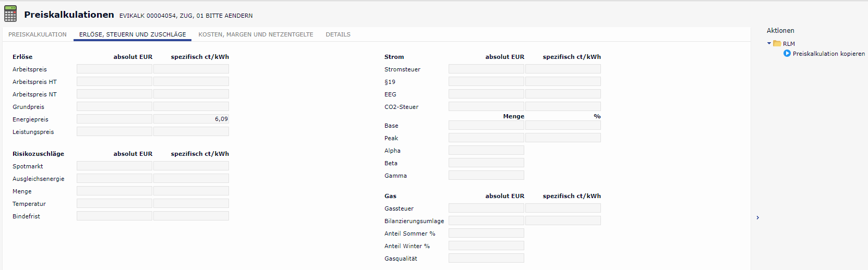Click Energiepreis spezifisch field showing 6,09
Viewport: 868px width, 270px height.
(x=191, y=119)
